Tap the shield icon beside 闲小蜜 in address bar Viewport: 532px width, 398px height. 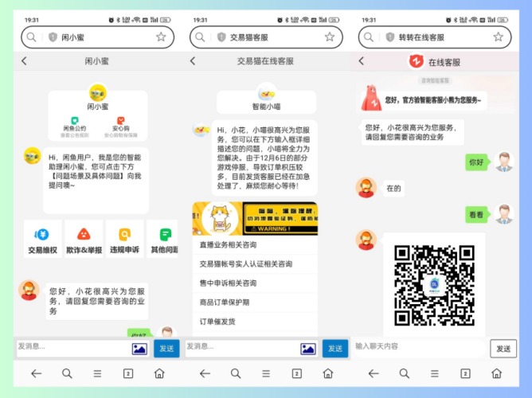53,37
